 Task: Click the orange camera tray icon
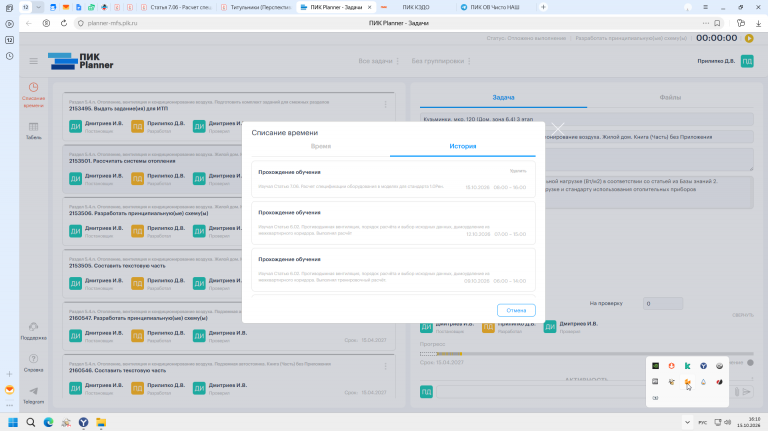click(x=687, y=382)
